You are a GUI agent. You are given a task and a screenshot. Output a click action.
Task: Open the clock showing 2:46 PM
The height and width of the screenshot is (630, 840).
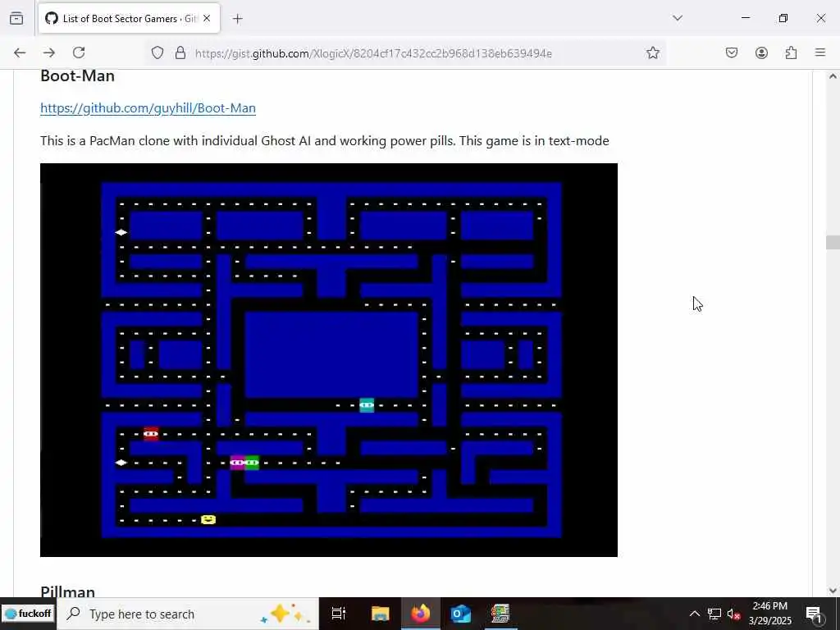click(x=769, y=614)
